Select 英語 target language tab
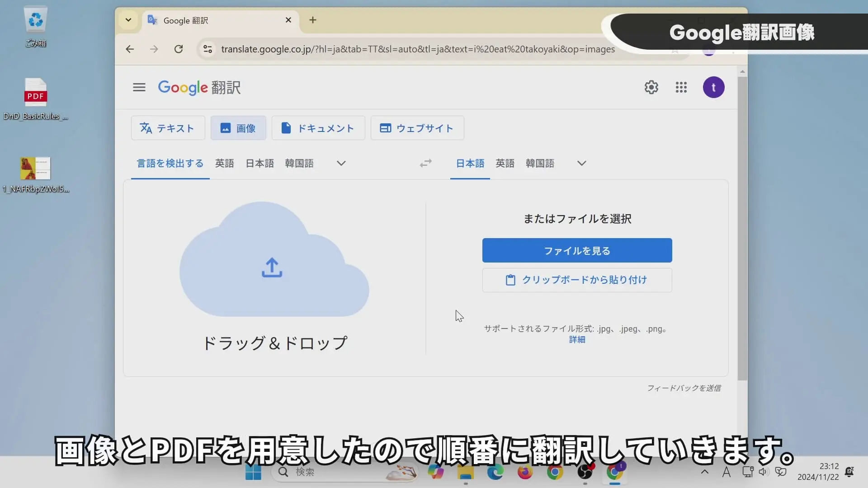Image resolution: width=868 pixels, height=488 pixels. click(x=505, y=163)
